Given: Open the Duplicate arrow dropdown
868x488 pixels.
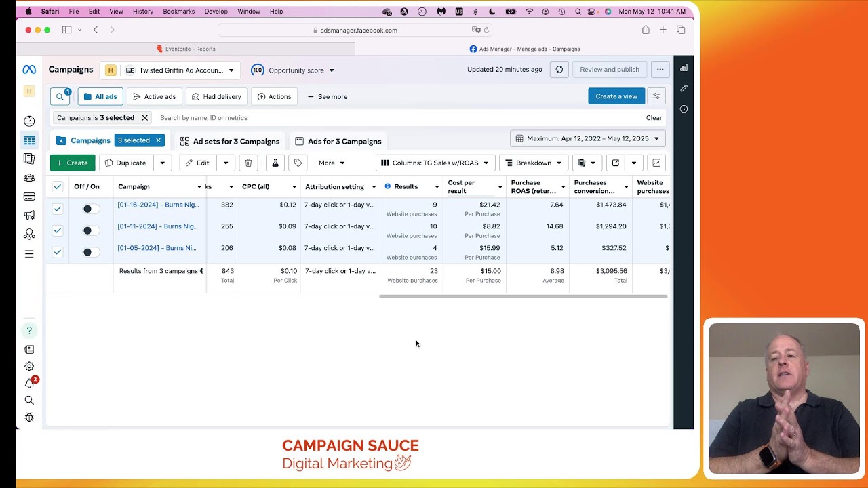Looking at the screenshot, I should coord(162,163).
